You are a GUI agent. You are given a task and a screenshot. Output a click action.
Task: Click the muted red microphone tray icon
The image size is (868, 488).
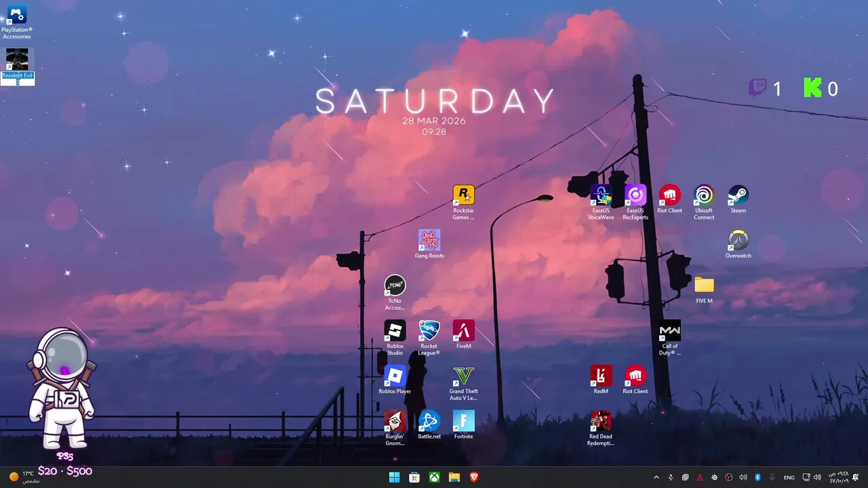pos(671,477)
